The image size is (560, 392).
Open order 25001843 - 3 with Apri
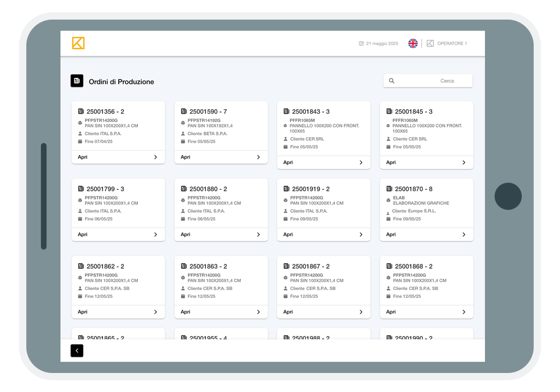288,162
